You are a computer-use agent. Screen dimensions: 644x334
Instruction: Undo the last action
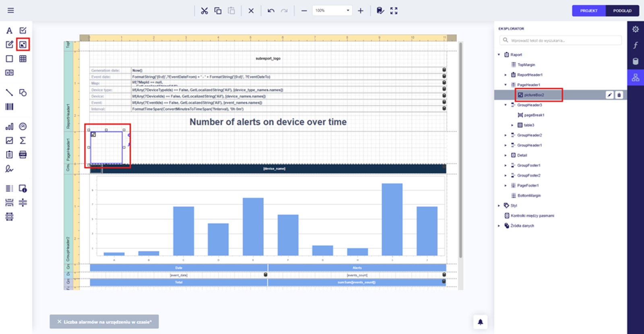[271, 11]
